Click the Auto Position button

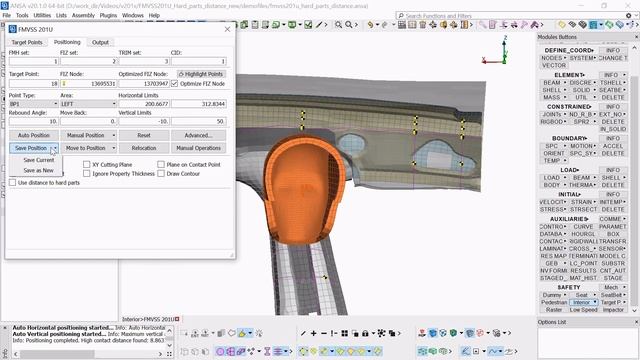tap(33, 135)
